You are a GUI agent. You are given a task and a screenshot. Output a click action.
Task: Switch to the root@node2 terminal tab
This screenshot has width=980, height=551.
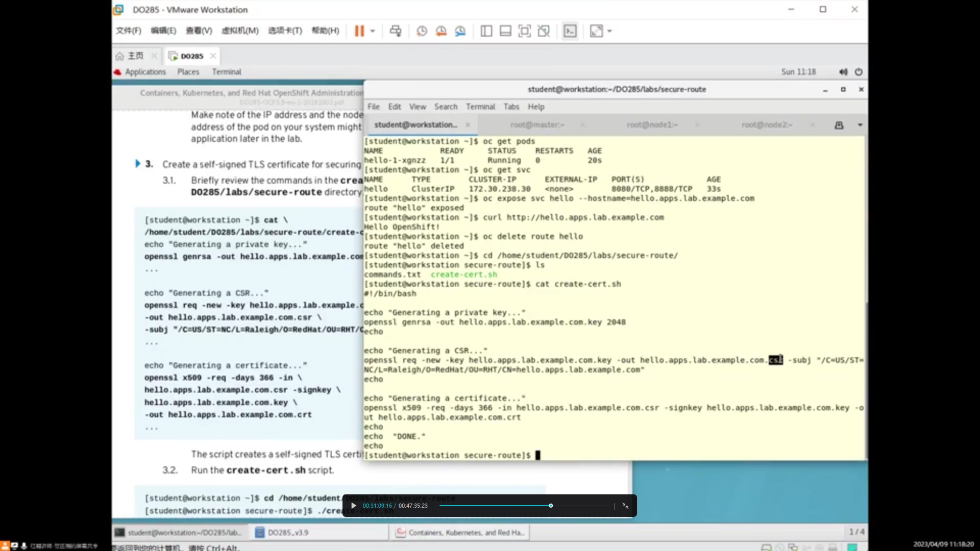tap(767, 124)
